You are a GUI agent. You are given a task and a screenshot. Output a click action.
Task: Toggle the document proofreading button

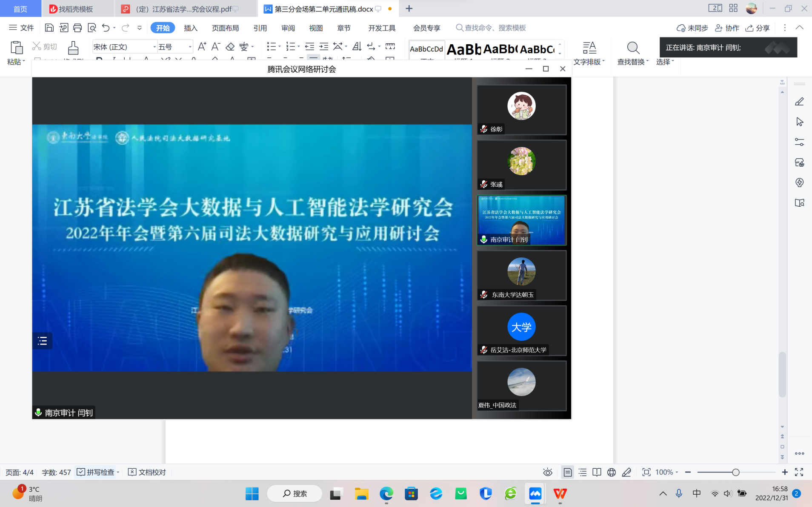(147, 472)
